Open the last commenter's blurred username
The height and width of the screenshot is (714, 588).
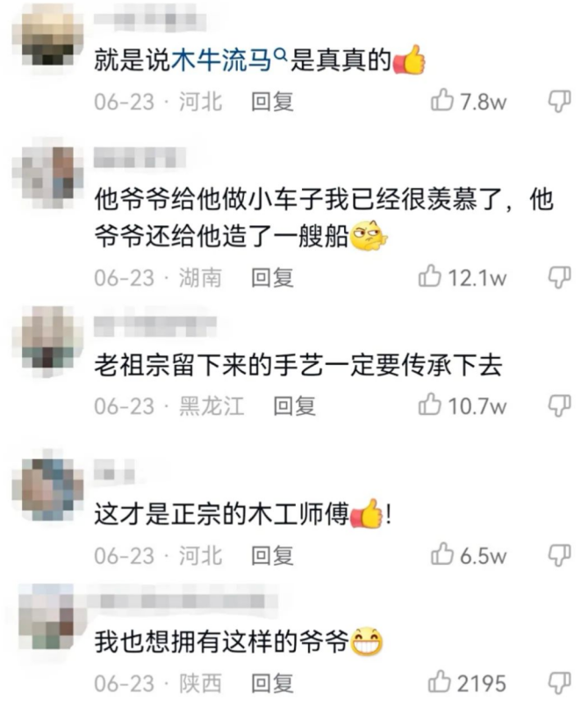[x=183, y=601]
